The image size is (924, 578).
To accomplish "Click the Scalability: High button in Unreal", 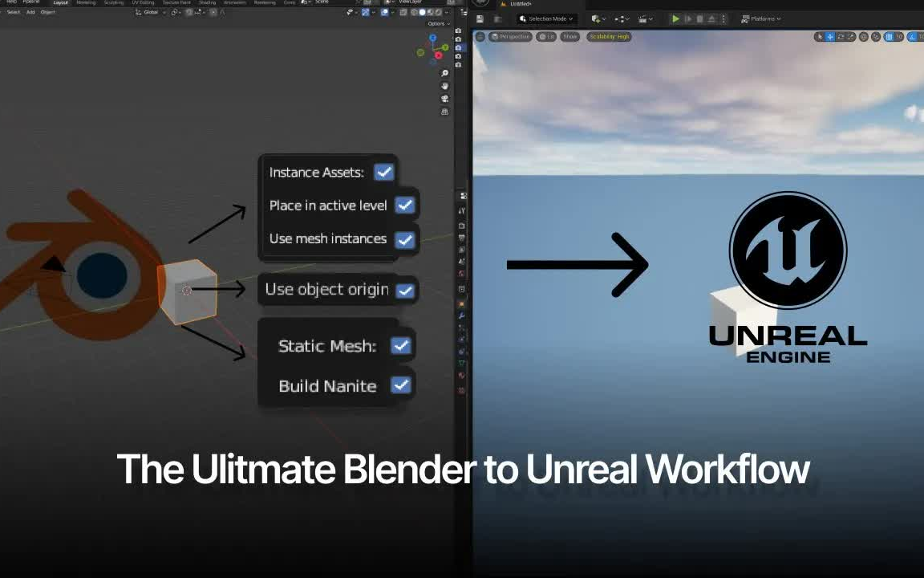I will tap(610, 37).
